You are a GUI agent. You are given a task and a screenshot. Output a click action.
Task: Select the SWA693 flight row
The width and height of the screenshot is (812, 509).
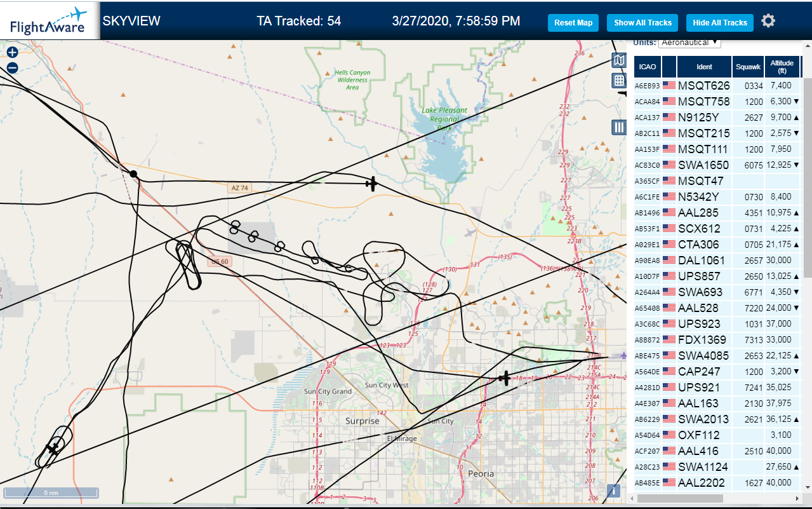pyautogui.click(x=717, y=292)
